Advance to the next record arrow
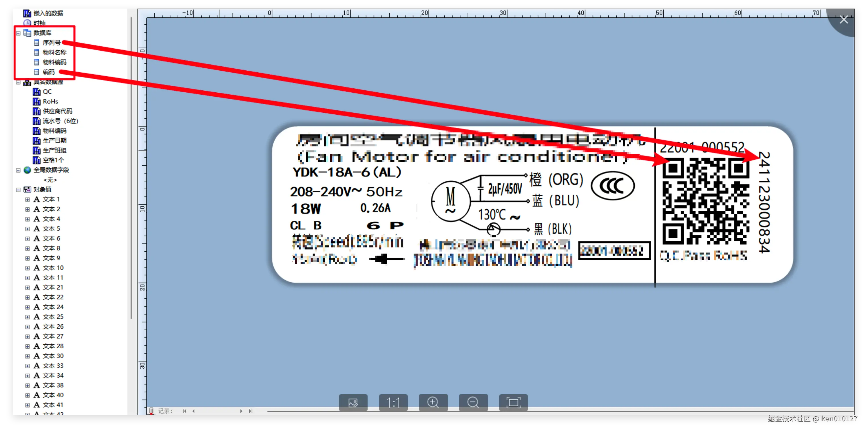 click(241, 411)
